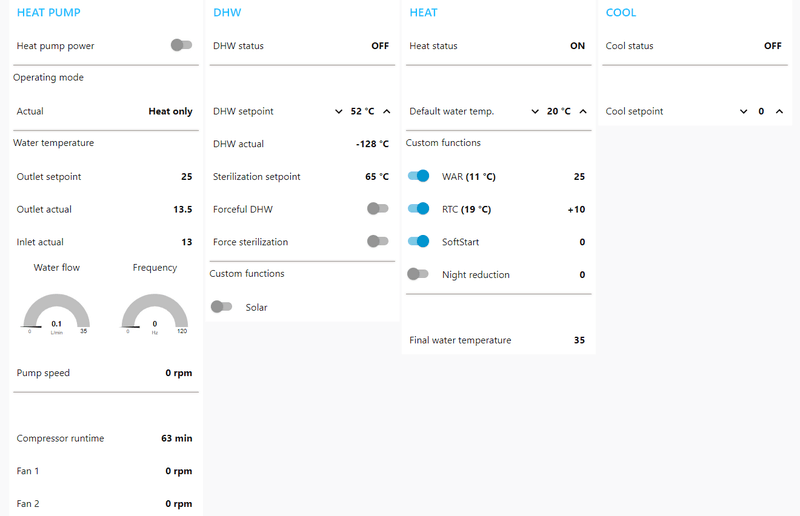Turn on the Force sterilization switch
Image resolution: width=800 pixels, height=516 pixels.
click(x=377, y=241)
